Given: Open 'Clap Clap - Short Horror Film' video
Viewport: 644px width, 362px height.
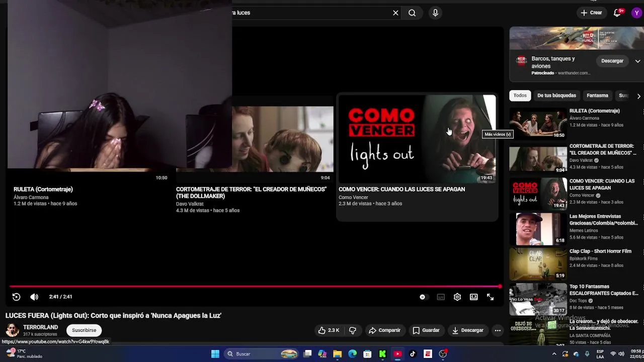Looking at the screenshot, I should pyautogui.click(x=600, y=251).
